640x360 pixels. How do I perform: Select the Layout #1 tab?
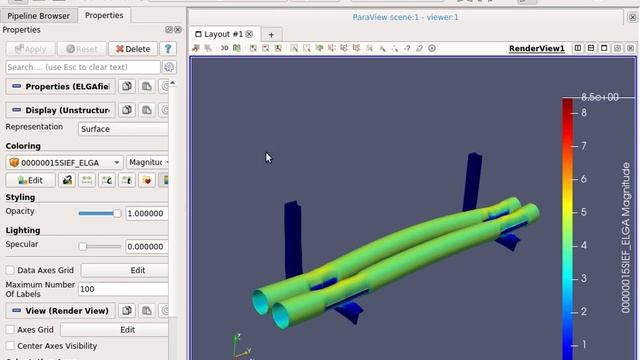(223, 34)
